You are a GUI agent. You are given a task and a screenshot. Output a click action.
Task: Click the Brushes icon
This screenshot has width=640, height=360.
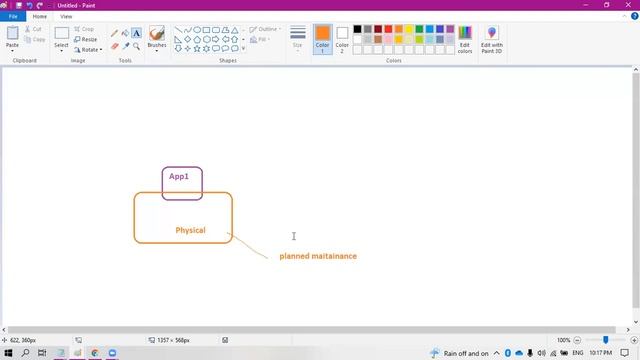157,33
